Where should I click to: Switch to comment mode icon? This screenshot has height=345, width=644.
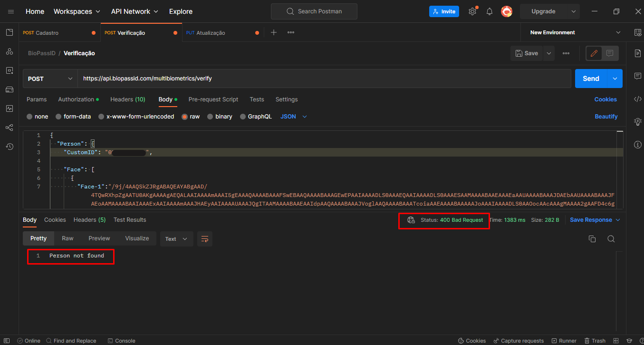(x=610, y=53)
